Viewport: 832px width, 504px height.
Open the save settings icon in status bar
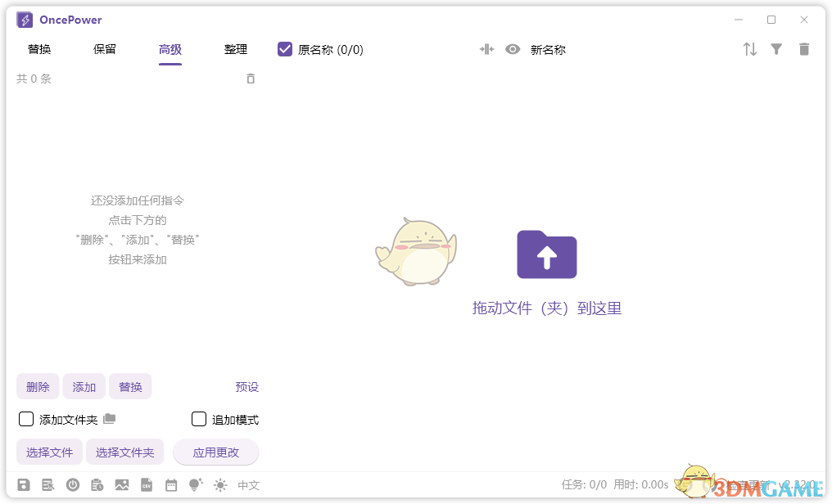click(x=24, y=484)
